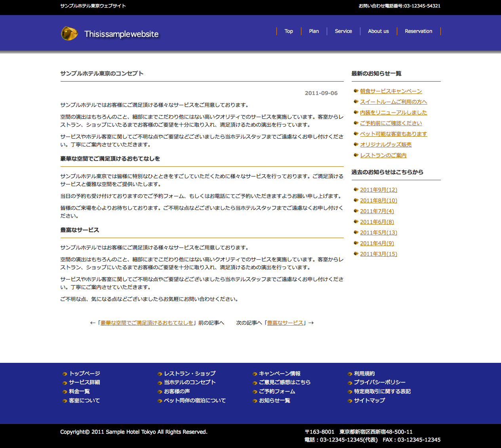
Task: Select About us in the header navigation
Action: point(378,31)
